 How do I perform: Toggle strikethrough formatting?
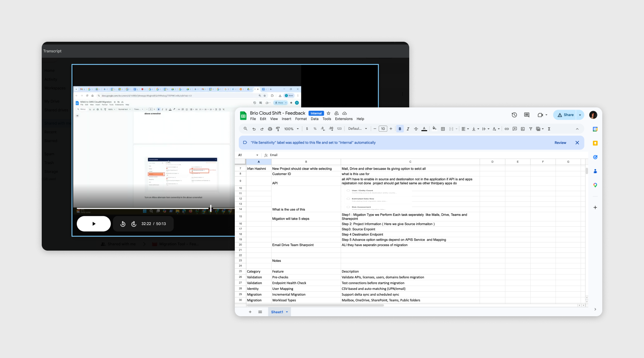tap(416, 129)
